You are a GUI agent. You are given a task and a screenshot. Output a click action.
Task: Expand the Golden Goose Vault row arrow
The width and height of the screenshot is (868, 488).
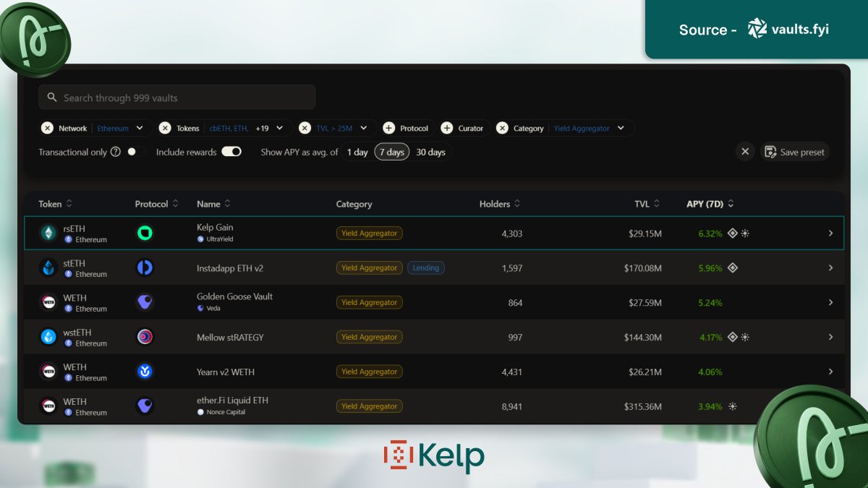830,302
